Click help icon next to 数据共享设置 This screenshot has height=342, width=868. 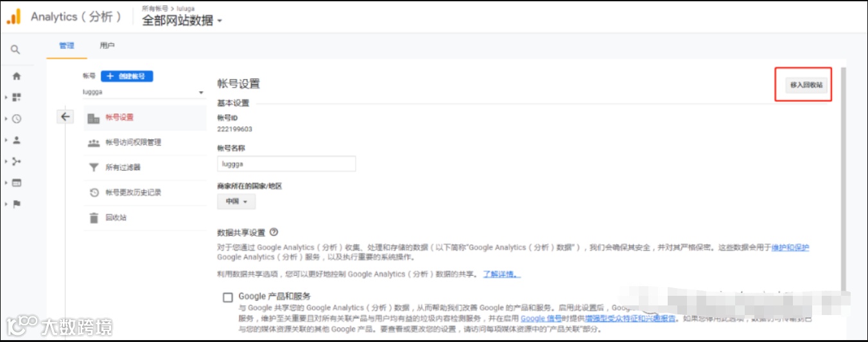click(274, 232)
